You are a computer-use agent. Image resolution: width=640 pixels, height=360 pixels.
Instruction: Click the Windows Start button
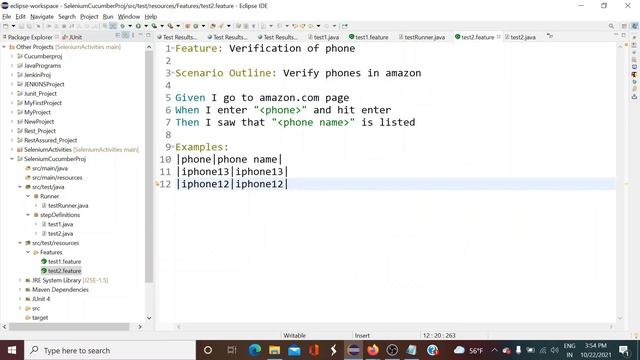12,350
